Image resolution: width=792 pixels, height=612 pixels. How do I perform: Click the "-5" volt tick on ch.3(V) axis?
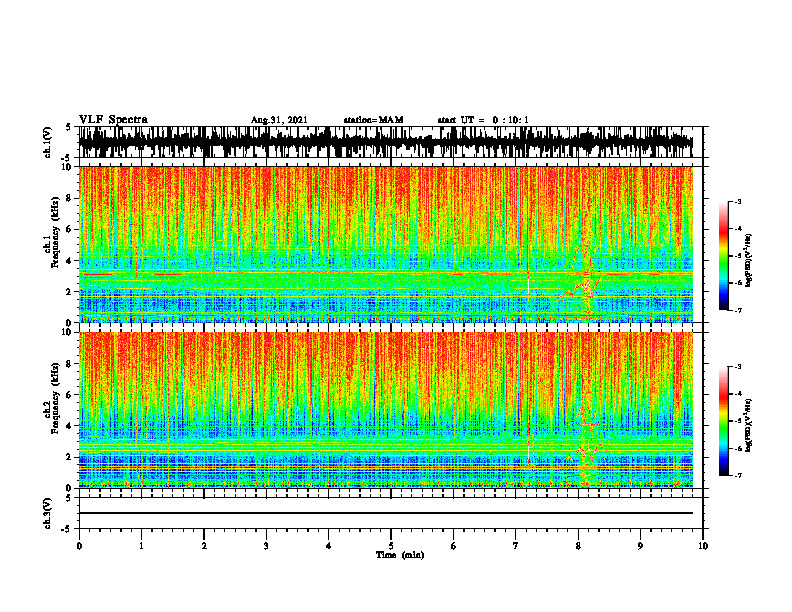[66, 529]
